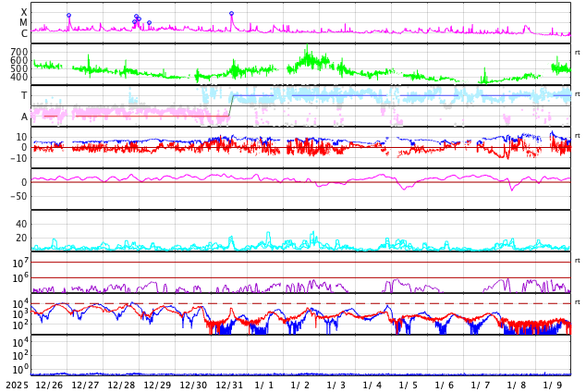586x392 pixels.
Task: Select the 12/26 date label
Action: [49, 385]
